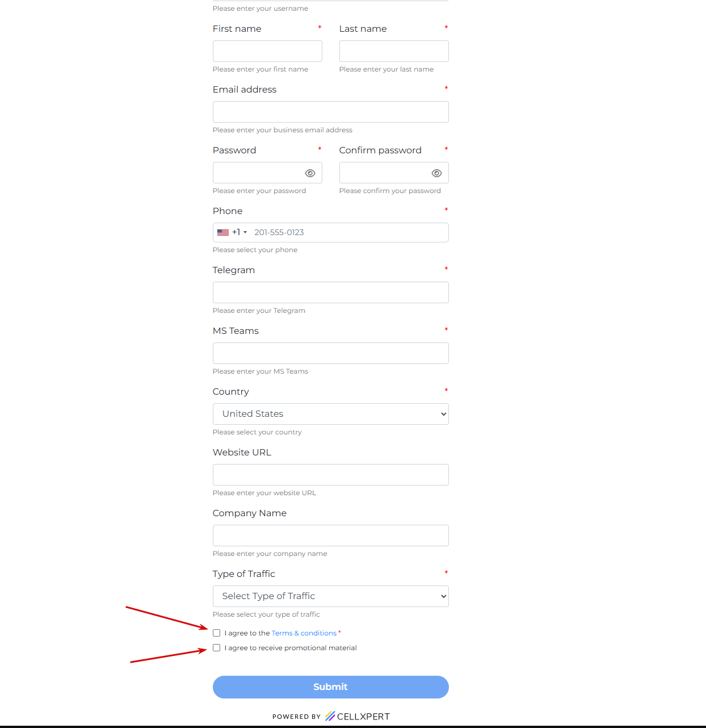Enable receiving promotional material checkbox
The width and height of the screenshot is (706, 728).
coord(217,648)
